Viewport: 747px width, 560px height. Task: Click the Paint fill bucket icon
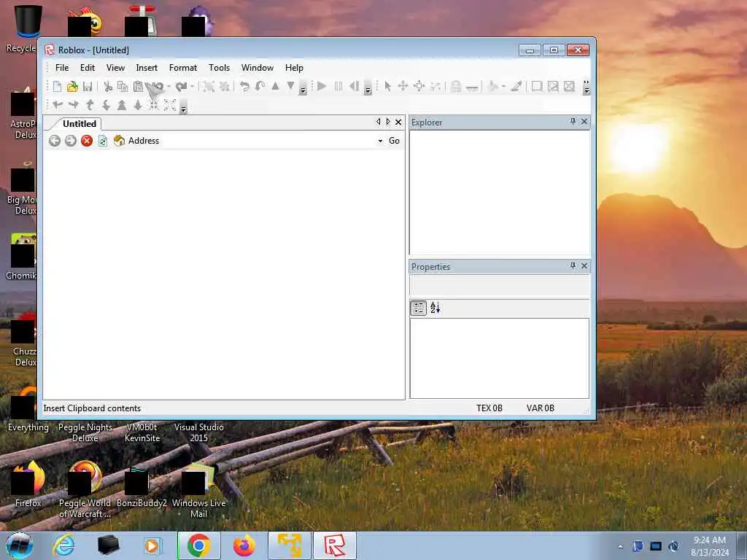click(493, 86)
